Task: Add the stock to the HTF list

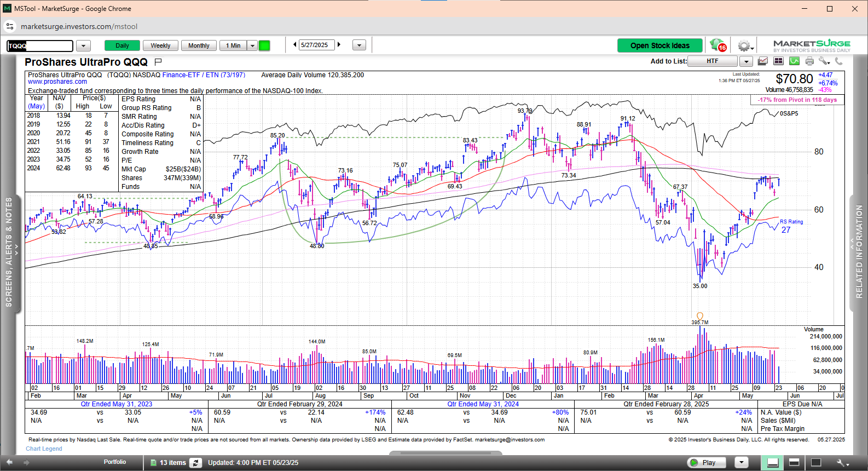Action: point(712,61)
